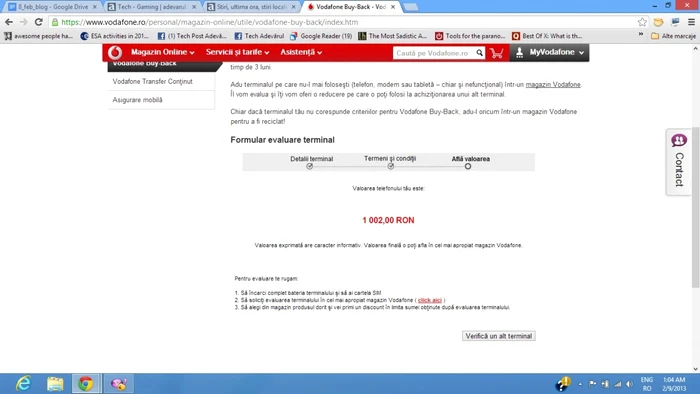Open the Contact side panel icon
The height and width of the screenshot is (394, 700).
point(679,162)
